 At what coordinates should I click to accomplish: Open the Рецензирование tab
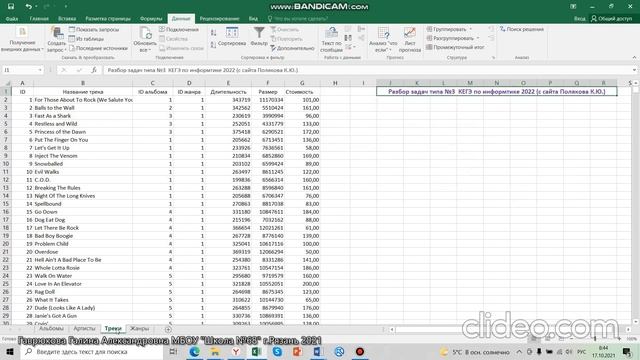(220, 19)
